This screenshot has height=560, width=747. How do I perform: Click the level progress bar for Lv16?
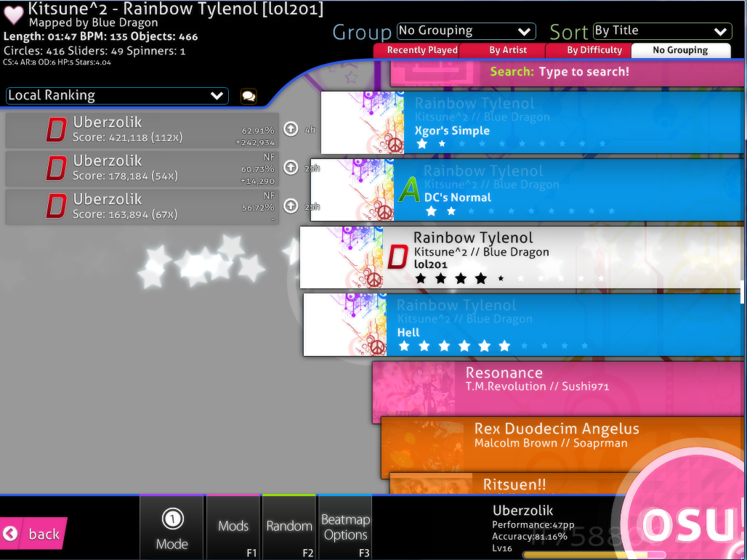[594, 554]
